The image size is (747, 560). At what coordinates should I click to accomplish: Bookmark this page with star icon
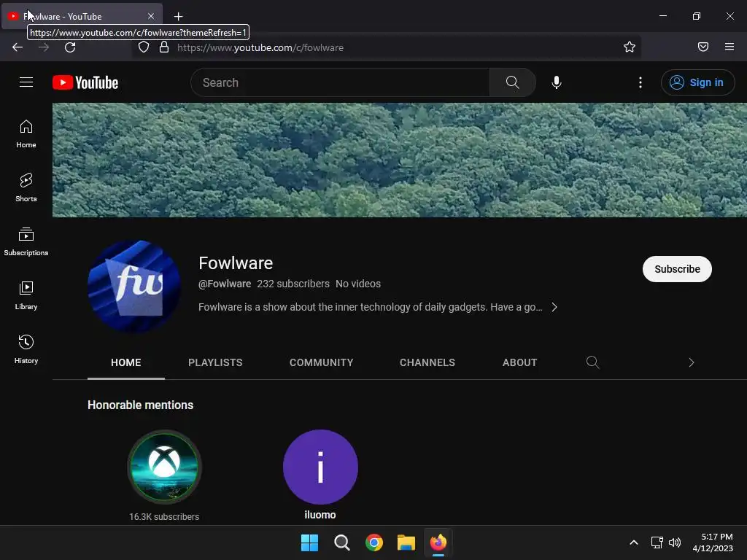pos(630,47)
